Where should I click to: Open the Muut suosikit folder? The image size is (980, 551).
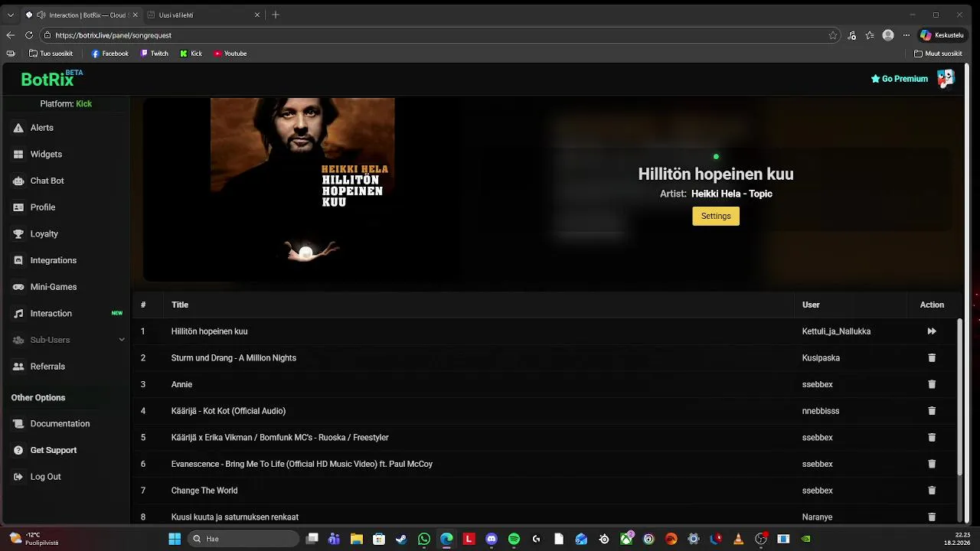click(938, 54)
